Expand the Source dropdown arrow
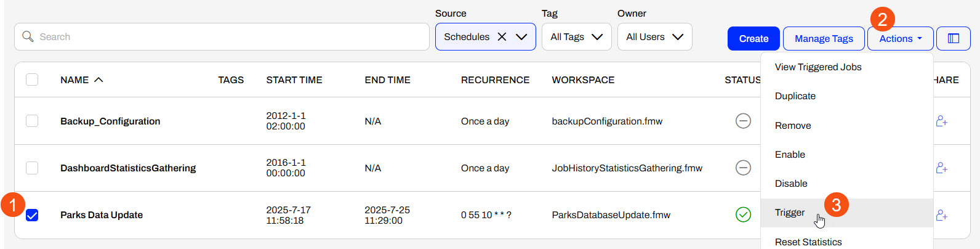Viewport: 980px width, 249px height. coord(521,37)
